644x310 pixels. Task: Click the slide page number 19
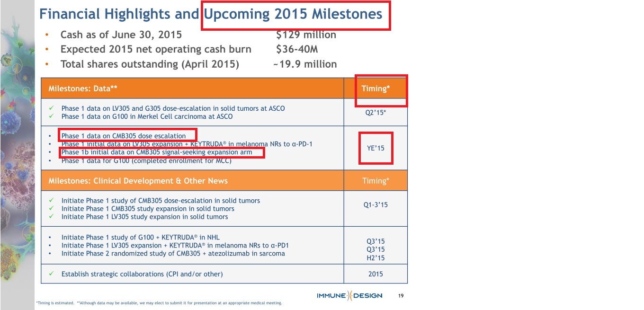click(x=401, y=296)
